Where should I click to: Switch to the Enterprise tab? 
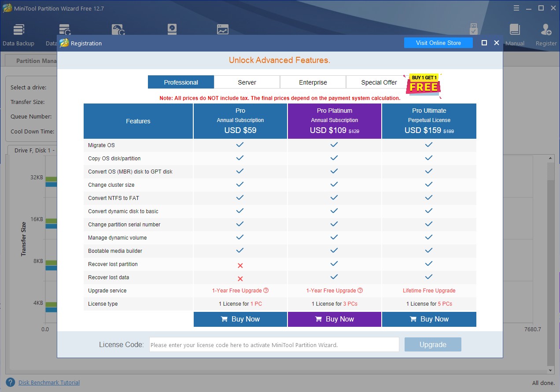pyautogui.click(x=313, y=82)
